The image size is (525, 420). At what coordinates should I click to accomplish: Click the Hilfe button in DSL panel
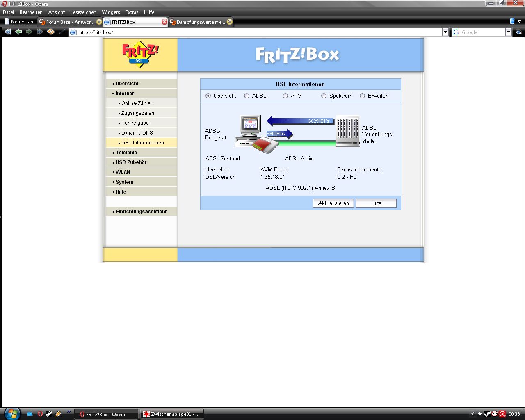(376, 203)
